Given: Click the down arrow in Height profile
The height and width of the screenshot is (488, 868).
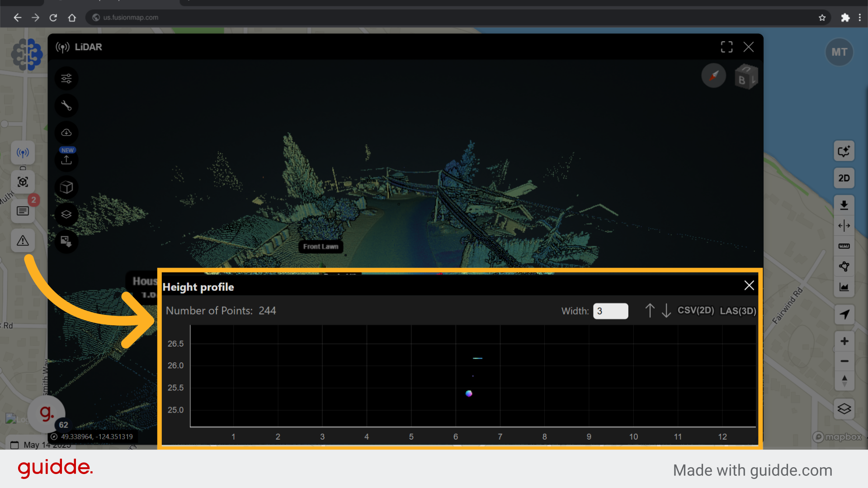Looking at the screenshot, I should tap(666, 310).
